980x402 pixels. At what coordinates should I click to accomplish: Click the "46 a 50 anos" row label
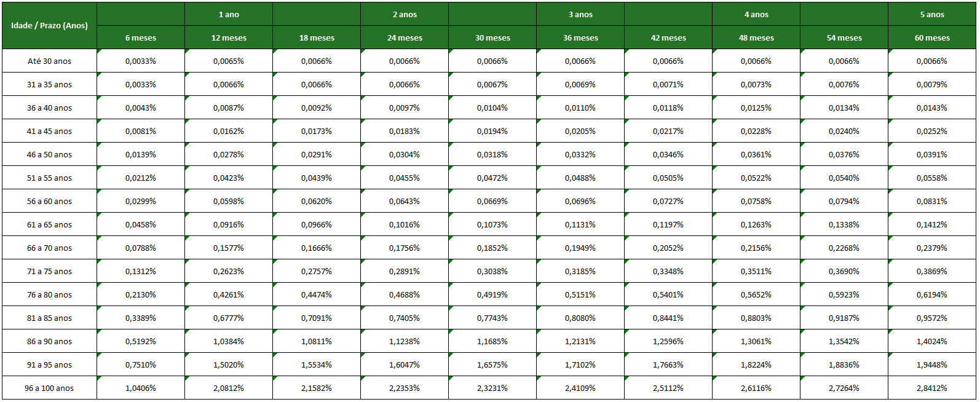pyautogui.click(x=49, y=155)
